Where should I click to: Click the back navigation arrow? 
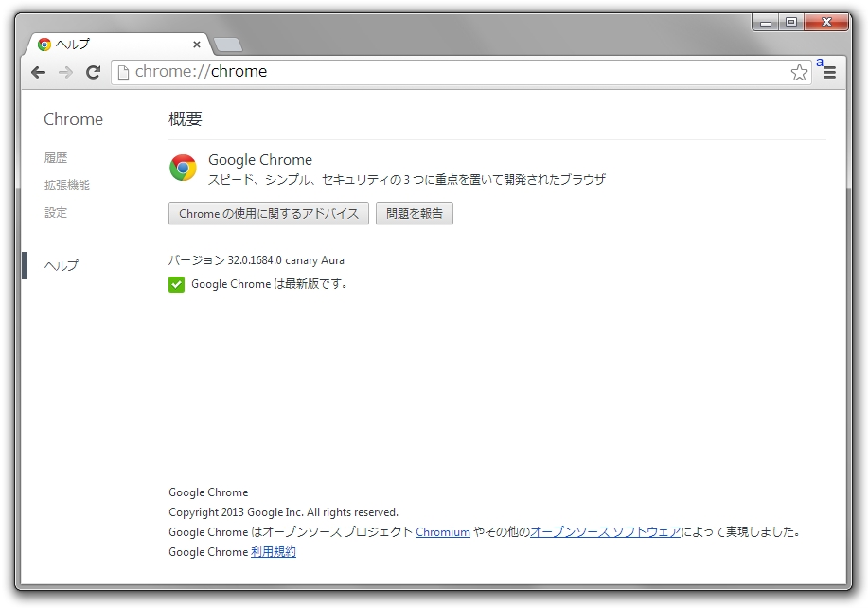(x=37, y=72)
